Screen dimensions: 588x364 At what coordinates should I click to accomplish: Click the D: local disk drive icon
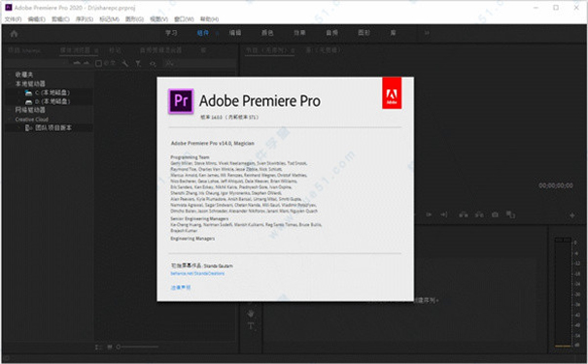click(28, 102)
